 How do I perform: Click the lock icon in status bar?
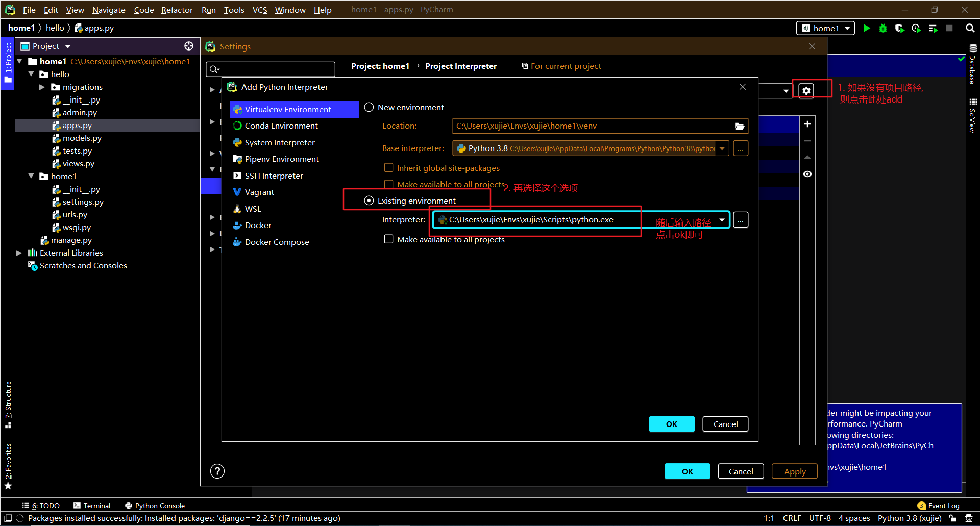952,518
